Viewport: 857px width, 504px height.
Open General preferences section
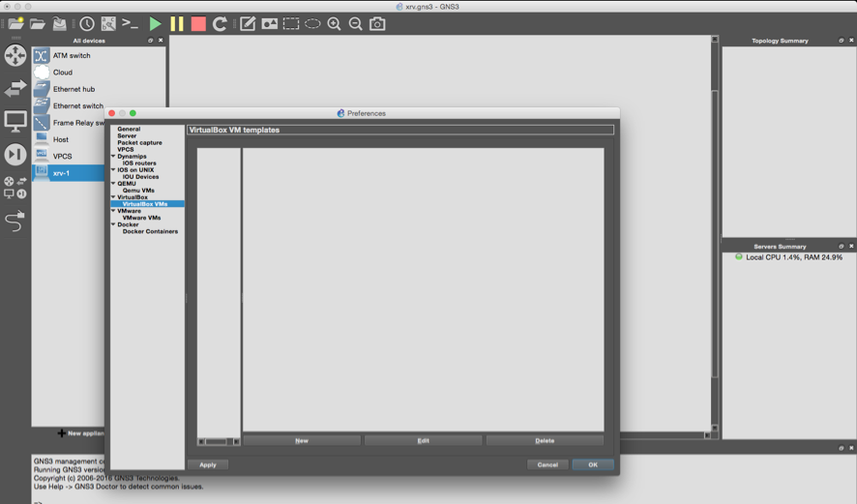click(x=129, y=129)
